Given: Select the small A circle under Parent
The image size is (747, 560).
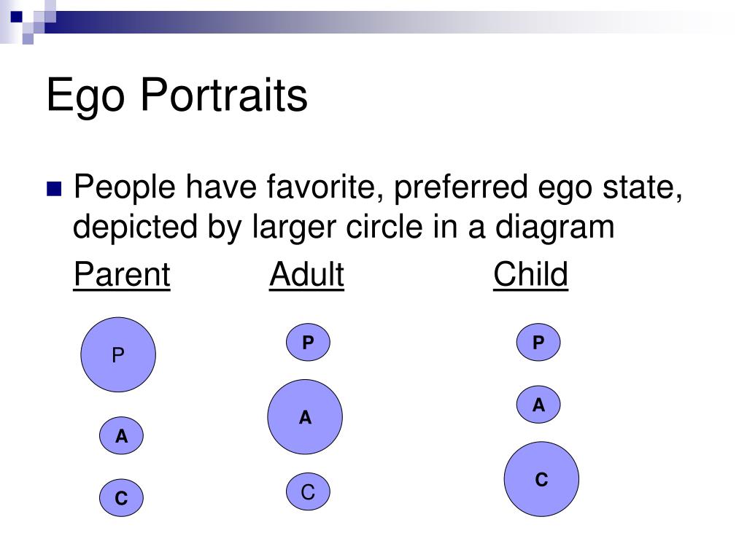Looking at the screenshot, I should pos(122,435).
